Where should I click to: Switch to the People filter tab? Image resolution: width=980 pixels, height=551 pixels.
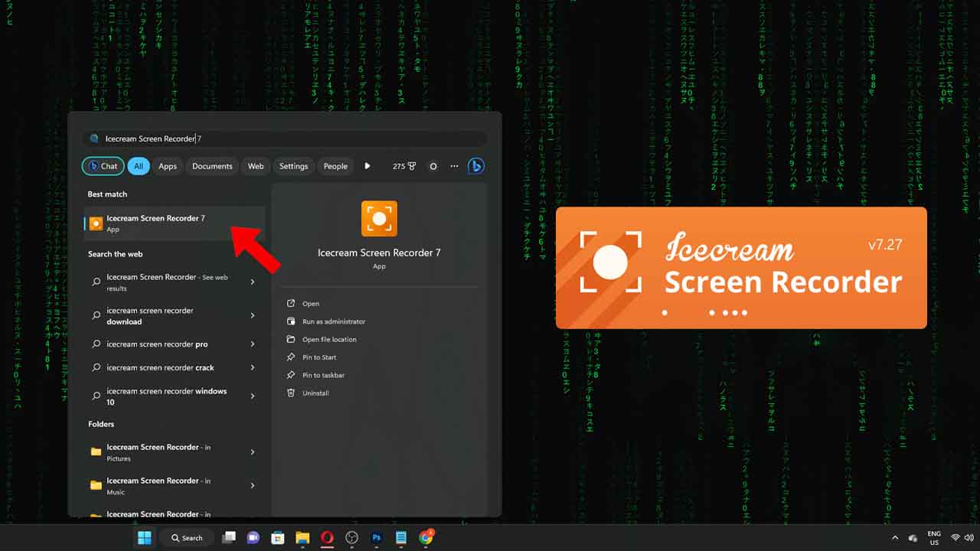pyautogui.click(x=335, y=166)
